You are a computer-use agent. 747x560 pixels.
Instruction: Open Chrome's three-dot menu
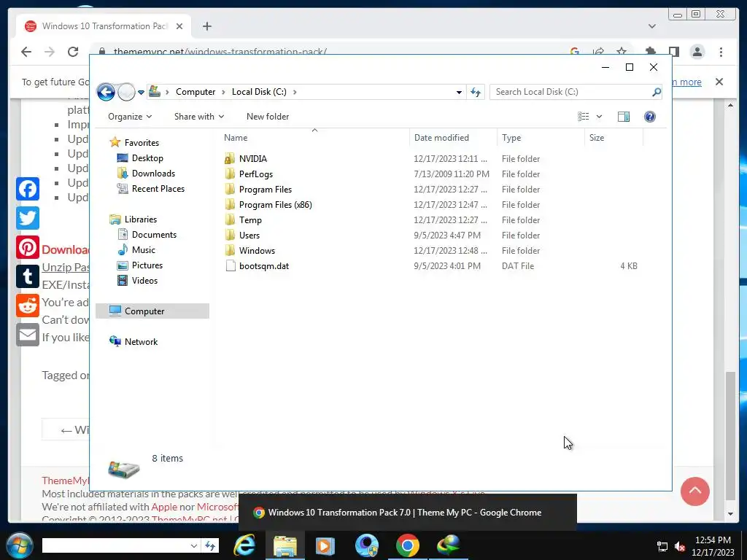click(721, 52)
